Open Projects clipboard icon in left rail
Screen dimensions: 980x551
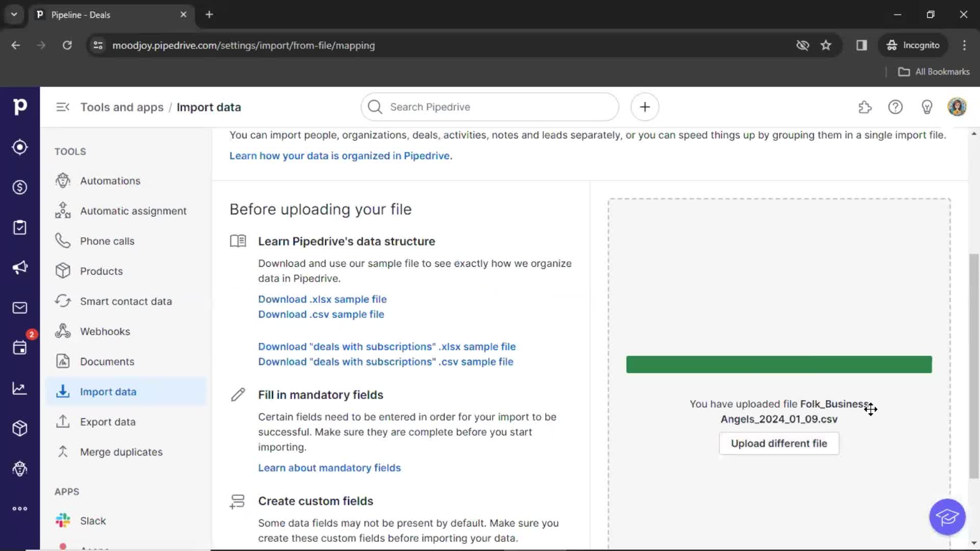[20, 228]
